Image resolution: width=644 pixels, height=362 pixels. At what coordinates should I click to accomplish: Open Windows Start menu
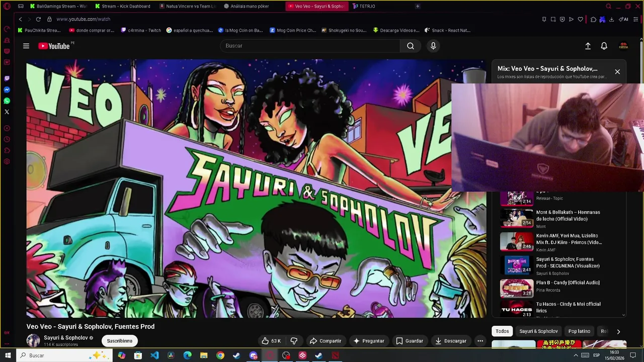(x=8, y=355)
